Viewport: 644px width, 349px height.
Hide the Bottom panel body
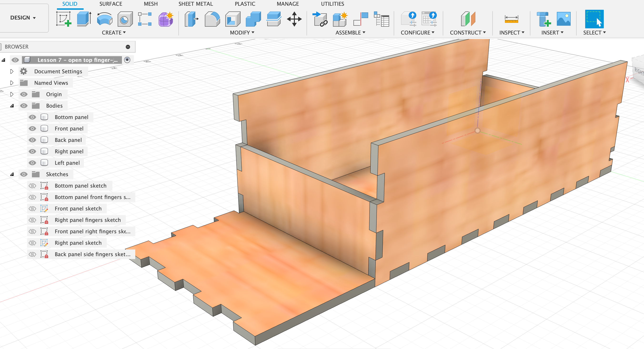(32, 117)
